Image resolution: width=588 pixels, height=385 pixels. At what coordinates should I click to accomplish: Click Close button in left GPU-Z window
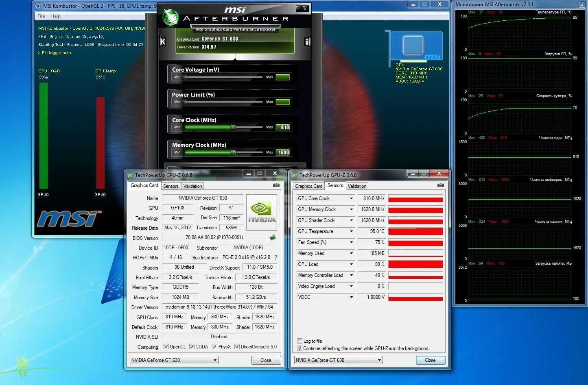[x=266, y=360]
